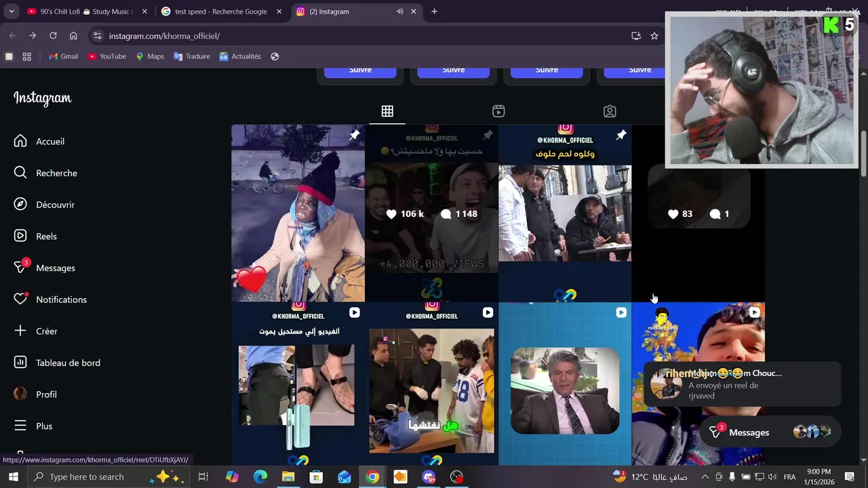
Task: Open the Chrome apps grid shortcut
Action: pos(27,56)
